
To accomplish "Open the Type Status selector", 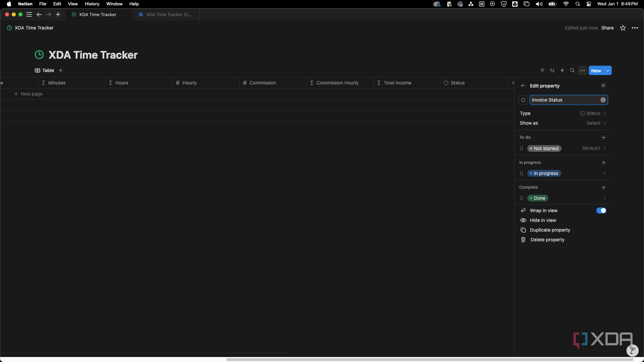I will (563, 113).
